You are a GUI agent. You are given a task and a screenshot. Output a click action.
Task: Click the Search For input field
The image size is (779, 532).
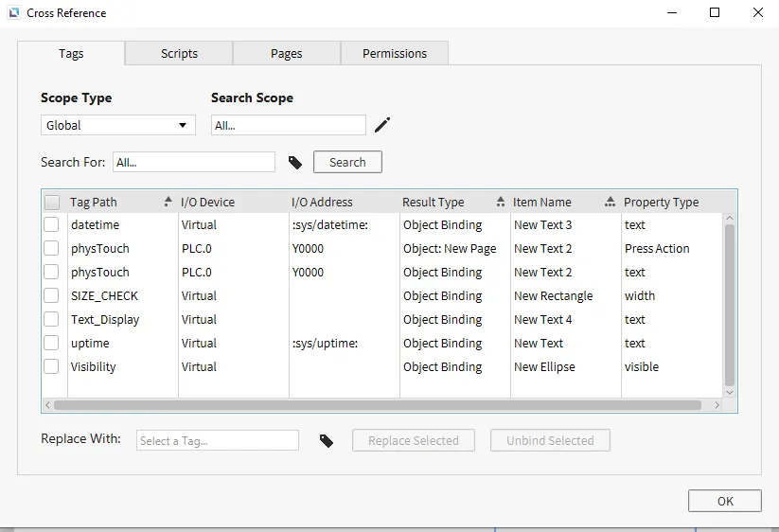(193, 163)
